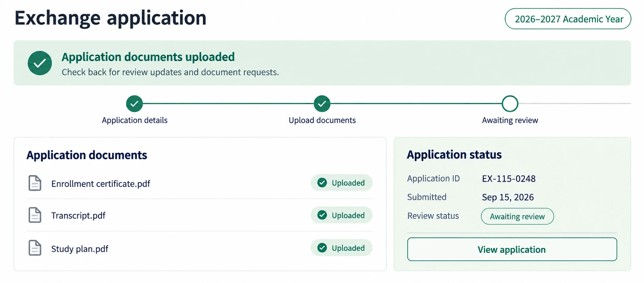Image resolution: width=644 pixels, height=283 pixels.
Task: Select the Transcript.pdf file name
Action: pyautogui.click(x=78, y=216)
